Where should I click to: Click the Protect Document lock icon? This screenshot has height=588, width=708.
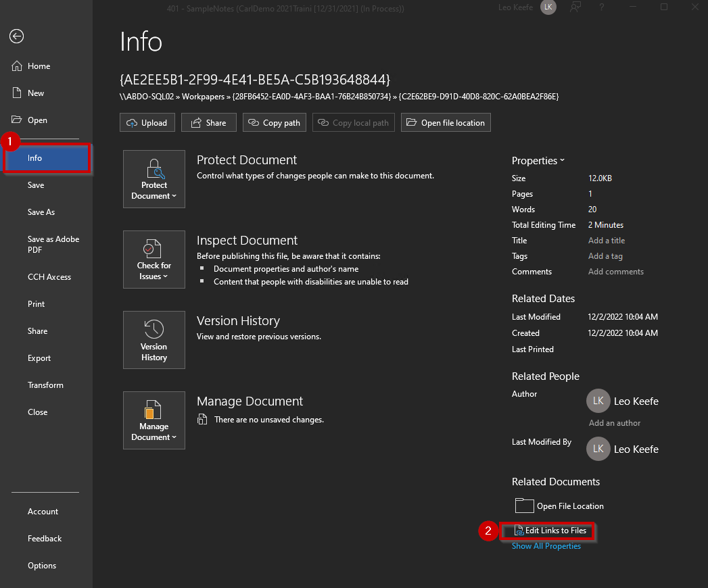tap(154, 169)
